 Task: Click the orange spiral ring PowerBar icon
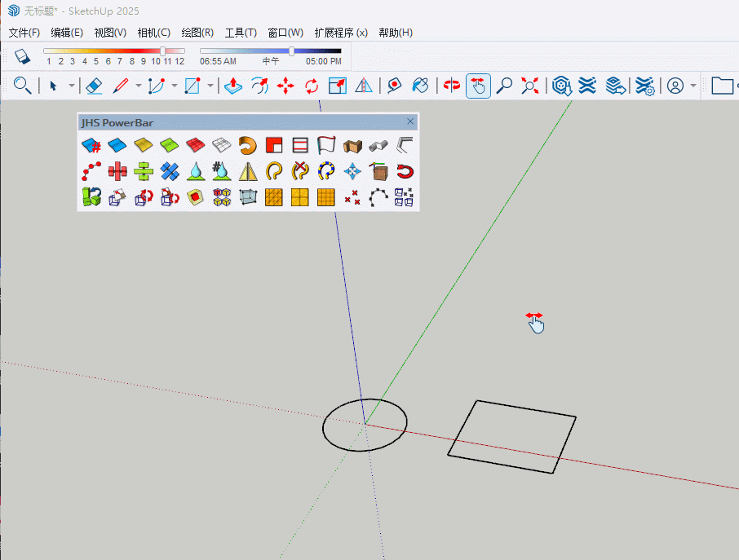[247, 145]
